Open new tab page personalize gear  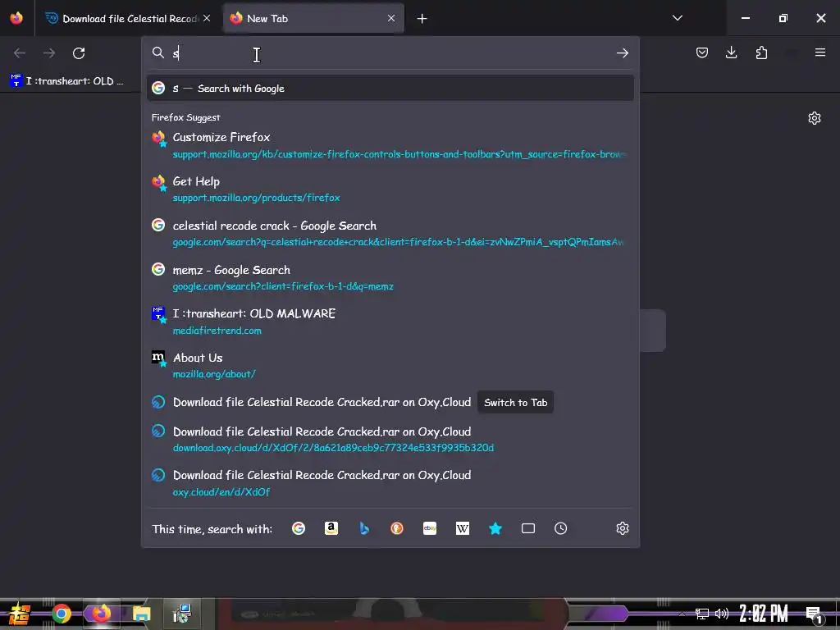pyautogui.click(x=815, y=118)
